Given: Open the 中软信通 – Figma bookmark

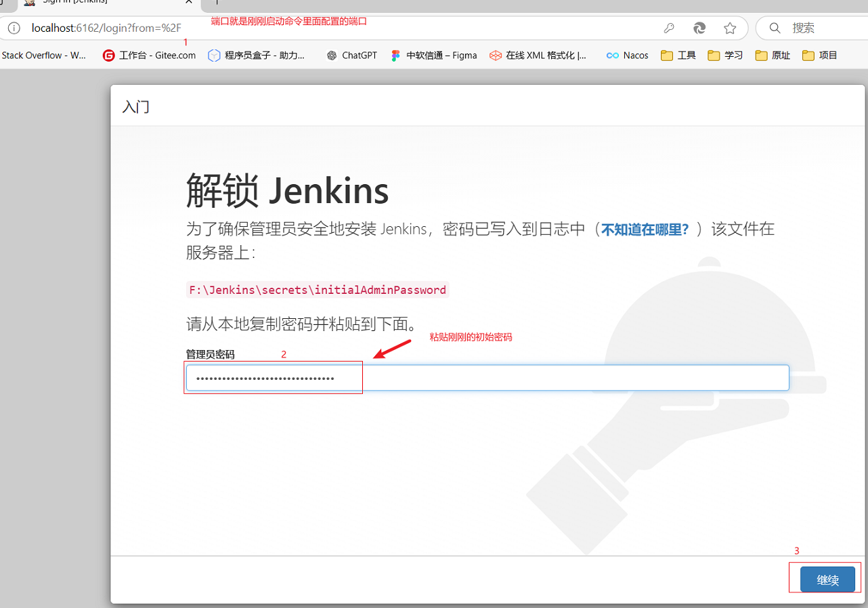Looking at the screenshot, I should (x=434, y=56).
